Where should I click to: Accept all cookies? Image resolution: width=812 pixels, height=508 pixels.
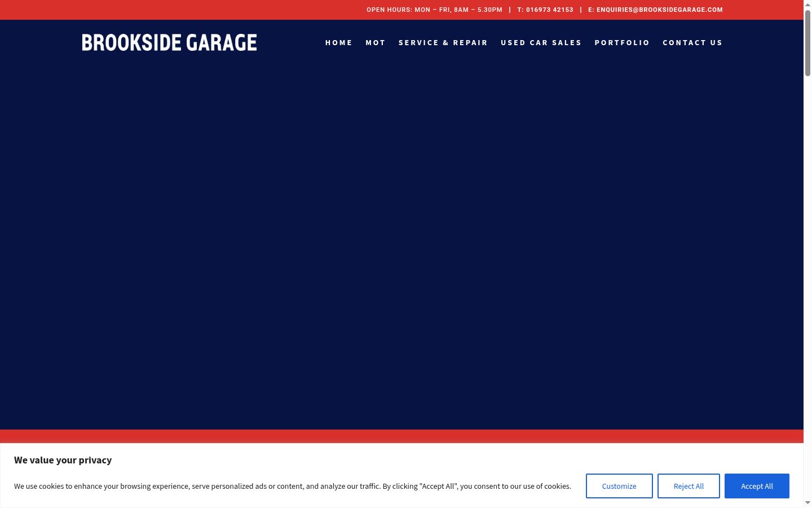click(x=757, y=486)
